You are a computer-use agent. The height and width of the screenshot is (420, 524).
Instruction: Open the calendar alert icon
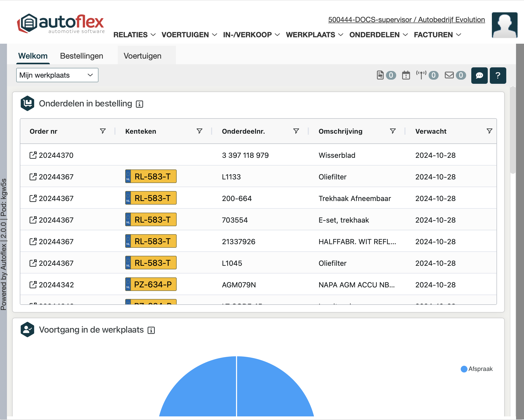(x=406, y=75)
